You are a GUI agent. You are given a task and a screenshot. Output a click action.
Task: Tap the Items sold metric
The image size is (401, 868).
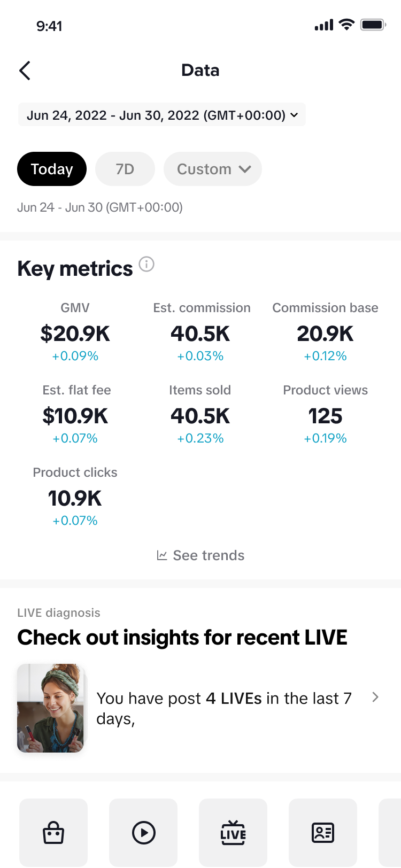pos(200,415)
